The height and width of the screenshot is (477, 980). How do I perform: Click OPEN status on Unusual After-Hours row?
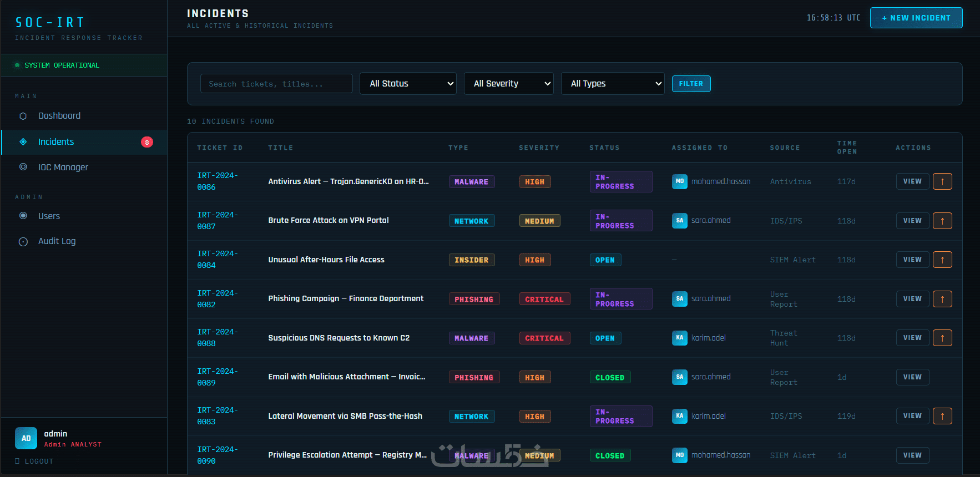coord(605,260)
